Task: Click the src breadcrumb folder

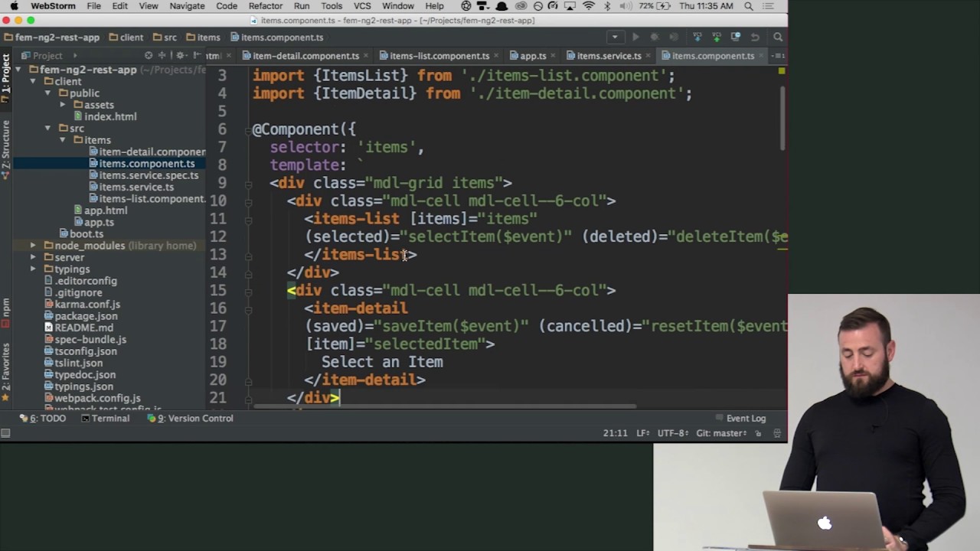Action: [x=165, y=37]
